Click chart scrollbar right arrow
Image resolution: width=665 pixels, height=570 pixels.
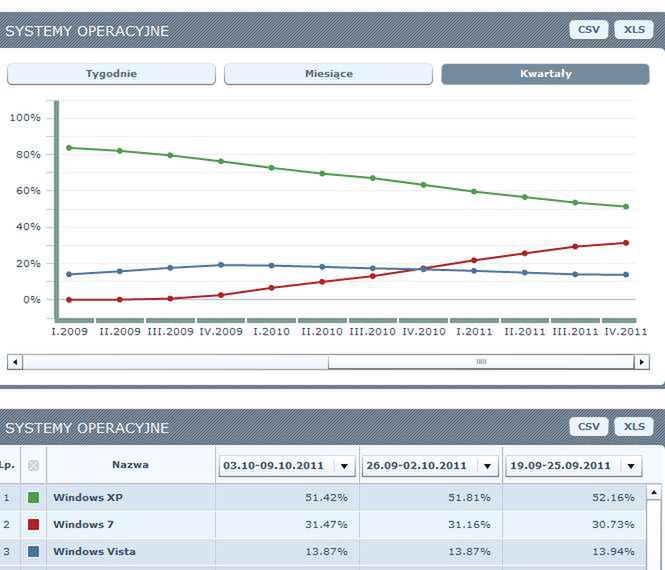point(641,362)
